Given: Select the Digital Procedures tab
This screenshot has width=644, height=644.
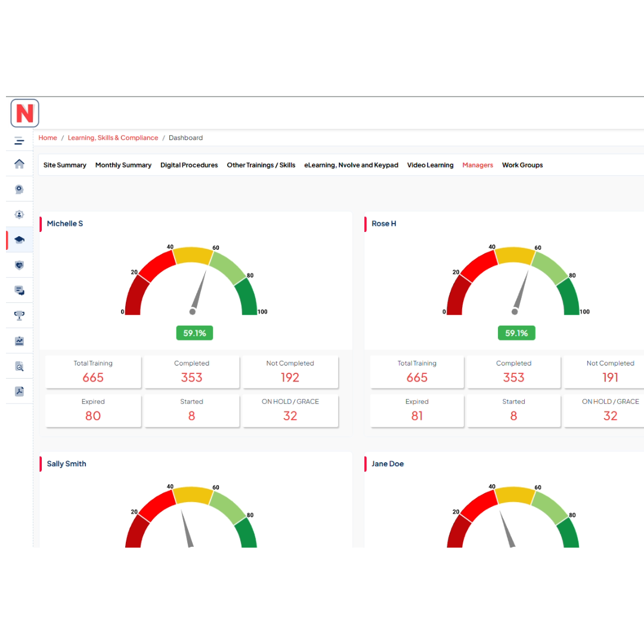Looking at the screenshot, I should [189, 165].
